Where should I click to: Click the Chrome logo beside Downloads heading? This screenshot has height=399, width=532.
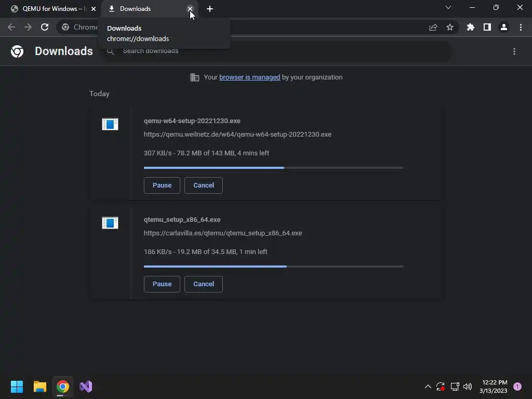pyautogui.click(x=17, y=51)
